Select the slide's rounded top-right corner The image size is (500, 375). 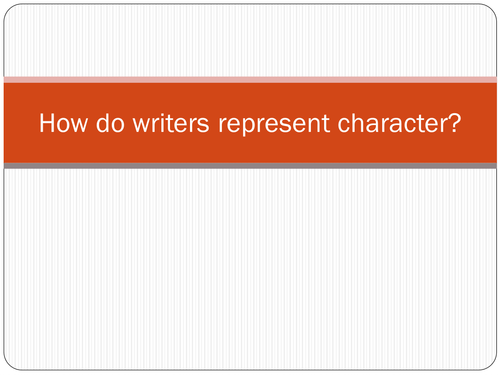point(490,10)
